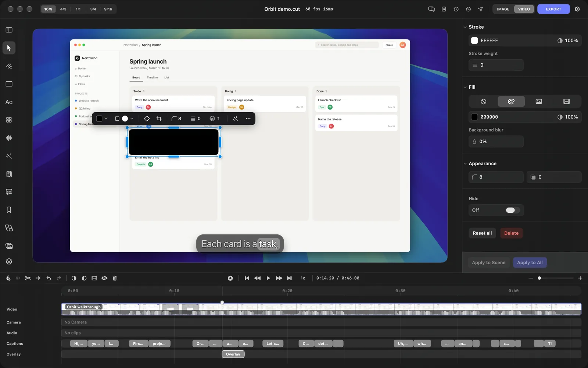Click the white stroke color swatch
This screenshot has height=368, width=588.
[474, 40]
